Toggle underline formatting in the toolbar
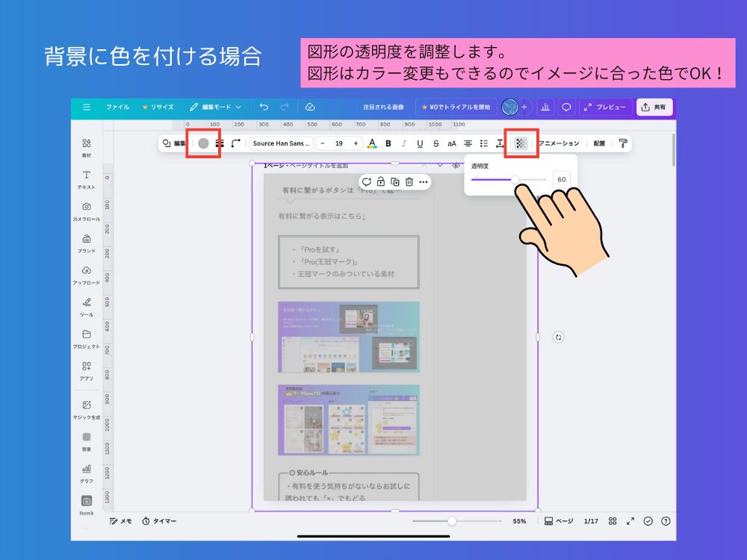 [421, 143]
